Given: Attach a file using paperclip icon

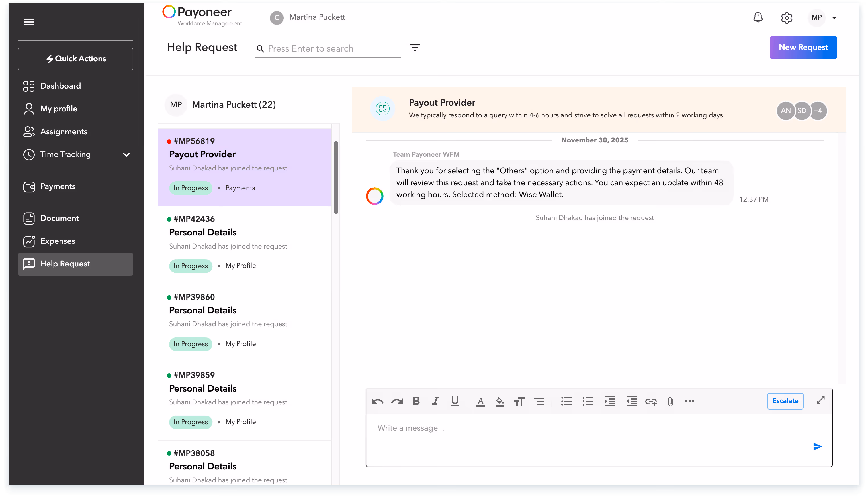Looking at the screenshot, I should tap(670, 401).
